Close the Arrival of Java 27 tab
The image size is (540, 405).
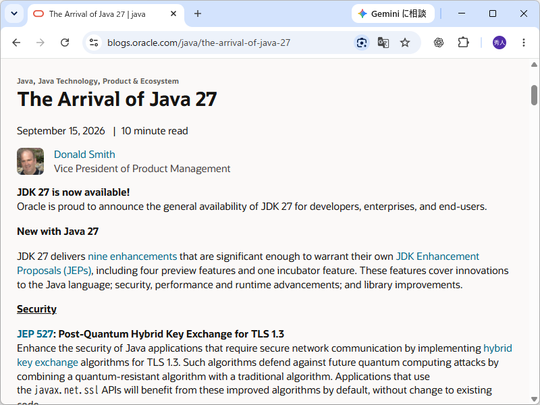(174, 14)
